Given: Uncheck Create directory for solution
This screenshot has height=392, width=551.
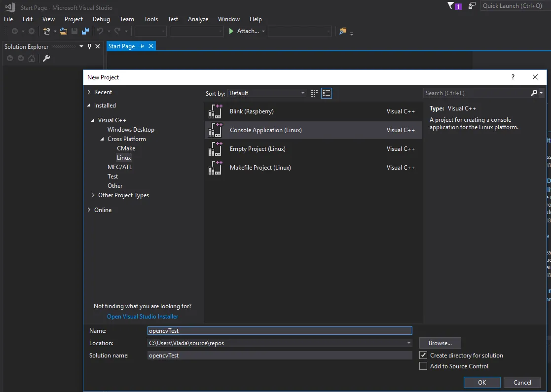Looking at the screenshot, I should 423,355.
